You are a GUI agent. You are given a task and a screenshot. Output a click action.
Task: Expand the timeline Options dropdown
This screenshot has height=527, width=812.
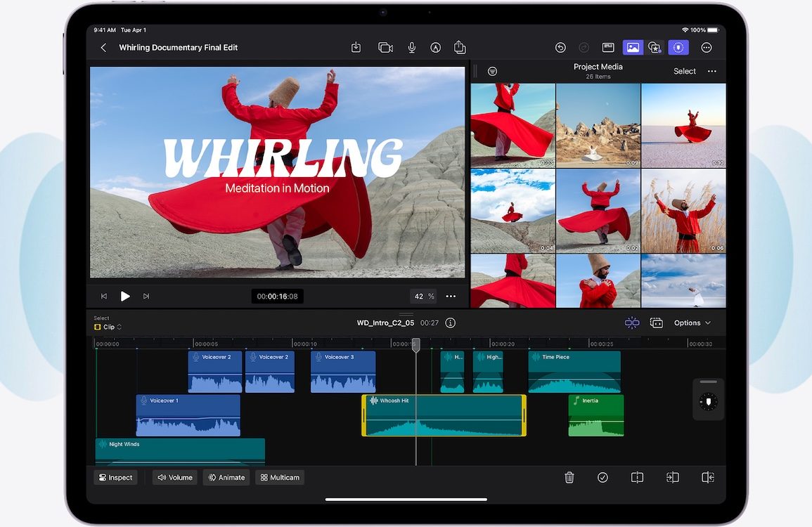click(x=692, y=323)
